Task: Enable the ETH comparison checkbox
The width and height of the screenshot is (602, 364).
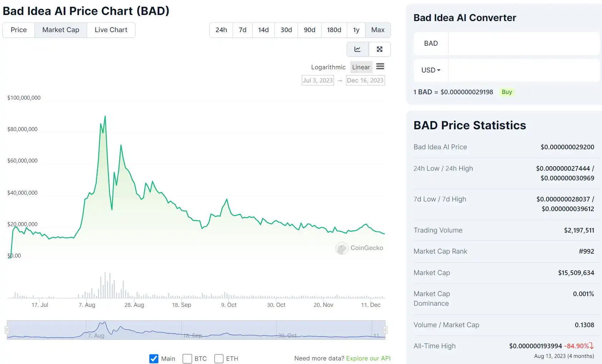Action: click(x=219, y=359)
